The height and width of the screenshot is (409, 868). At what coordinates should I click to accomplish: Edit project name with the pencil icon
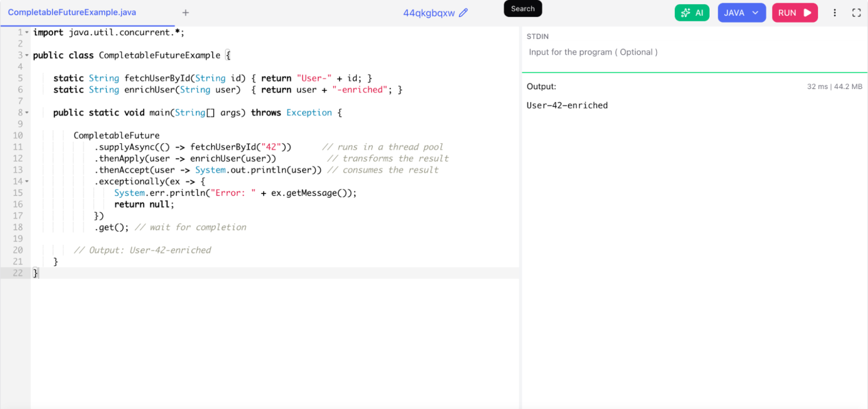point(463,12)
